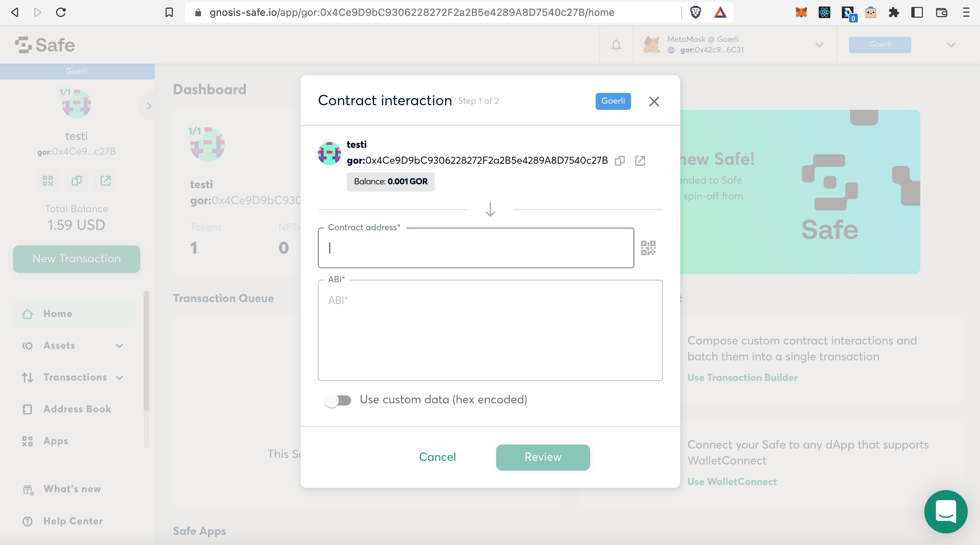Open Brave wallet icon
Image resolution: width=980 pixels, height=545 pixels.
[x=942, y=13]
